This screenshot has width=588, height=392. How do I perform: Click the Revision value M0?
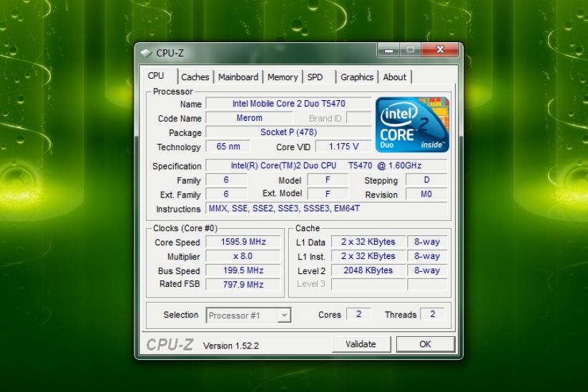[426, 194]
